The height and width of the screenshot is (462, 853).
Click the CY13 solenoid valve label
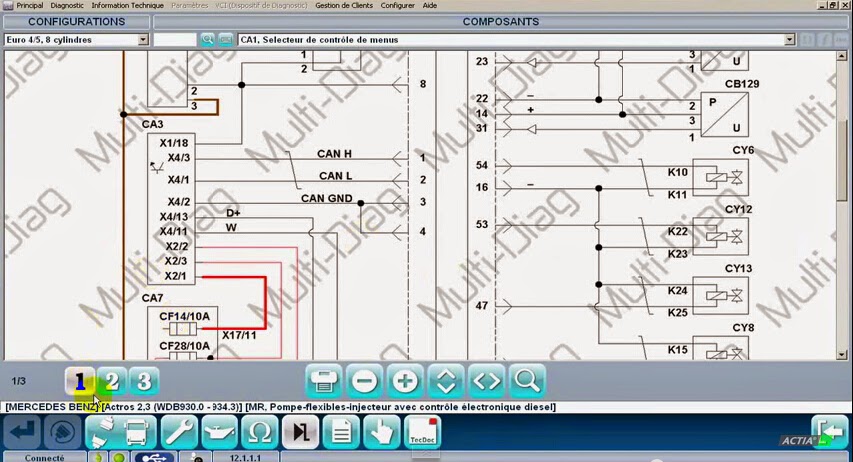click(x=739, y=269)
